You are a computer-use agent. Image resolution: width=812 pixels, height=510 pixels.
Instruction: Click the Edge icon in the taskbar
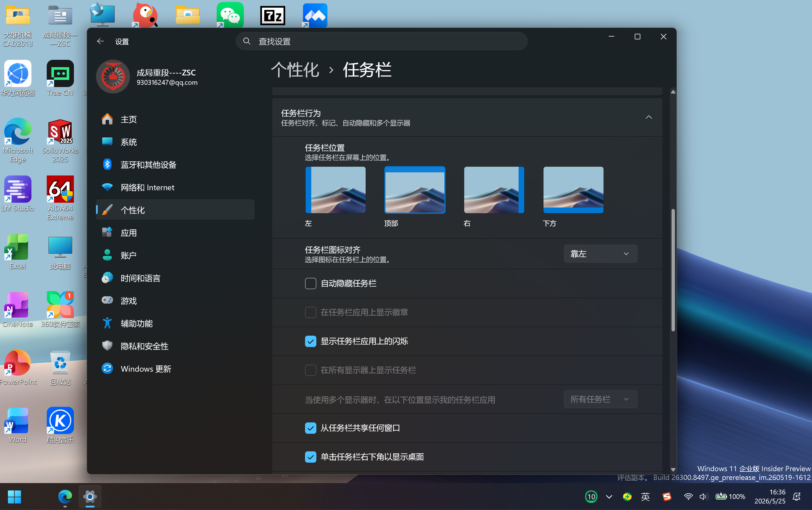(65, 496)
